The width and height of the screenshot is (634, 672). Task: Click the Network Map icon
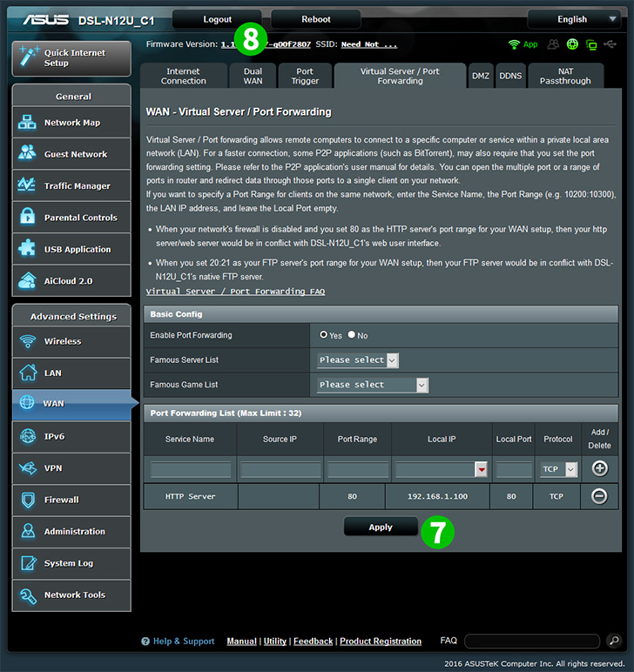[27, 122]
